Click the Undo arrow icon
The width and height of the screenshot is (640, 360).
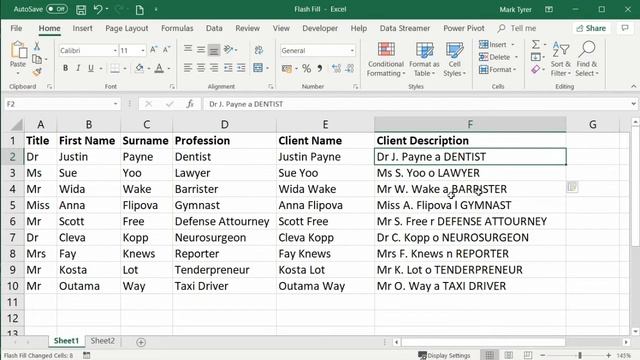click(x=98, y=9)
